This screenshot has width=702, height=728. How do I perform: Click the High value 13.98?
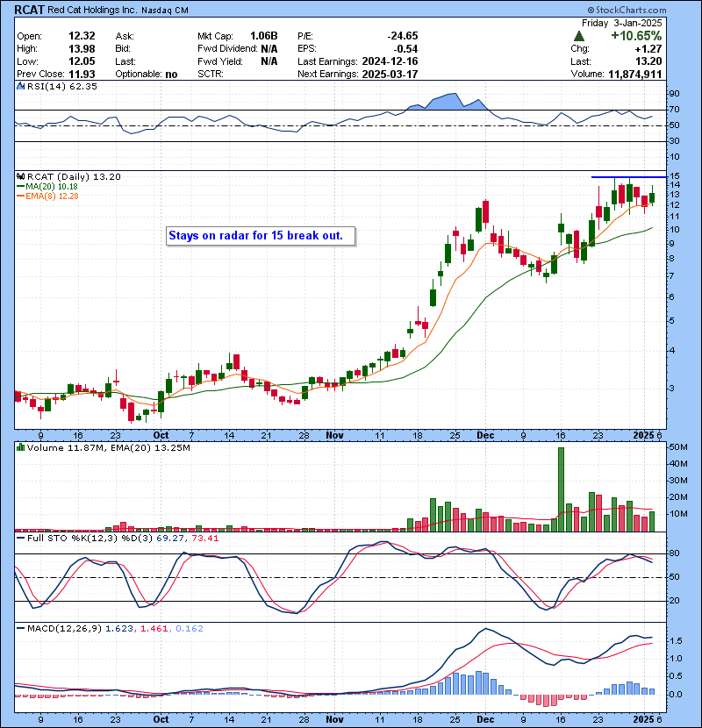(82, 49)
